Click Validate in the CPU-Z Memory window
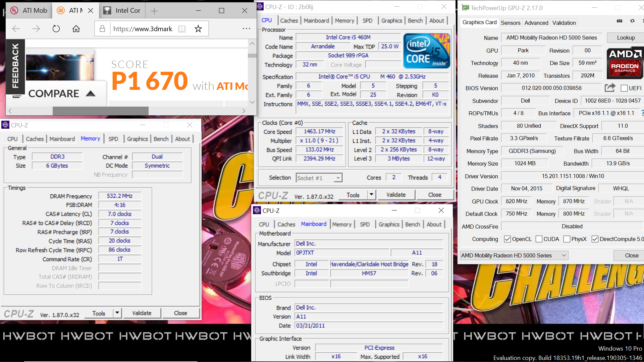Image resolution: width=644 pixels, height=362 pixels. coord(142,313)
